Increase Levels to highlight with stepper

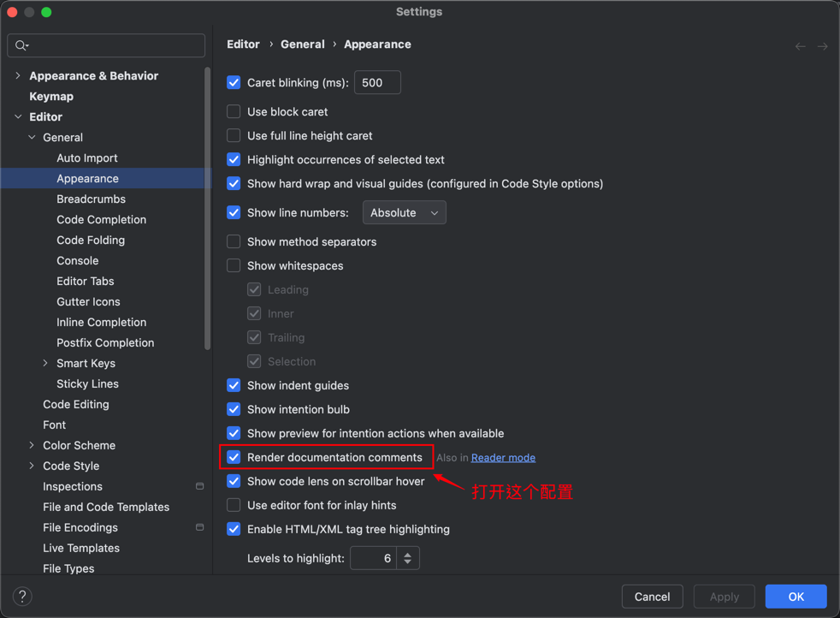408,553
